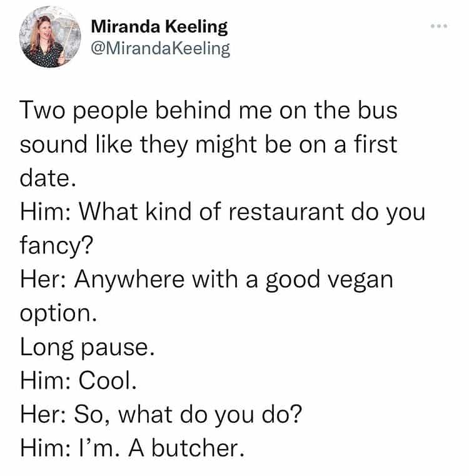
Task: Click the word 'fancy?' in the tweet
Action: (x=56, y=245)
